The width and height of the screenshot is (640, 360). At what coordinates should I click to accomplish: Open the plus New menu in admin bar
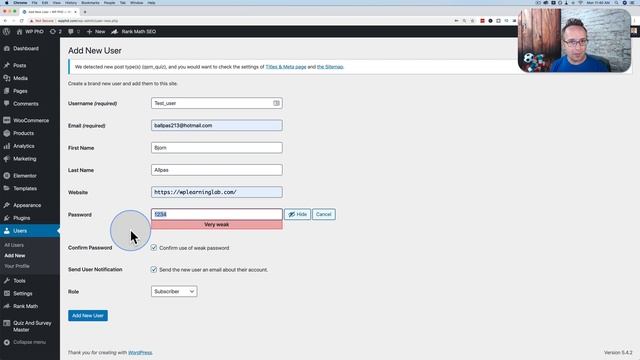96,31
